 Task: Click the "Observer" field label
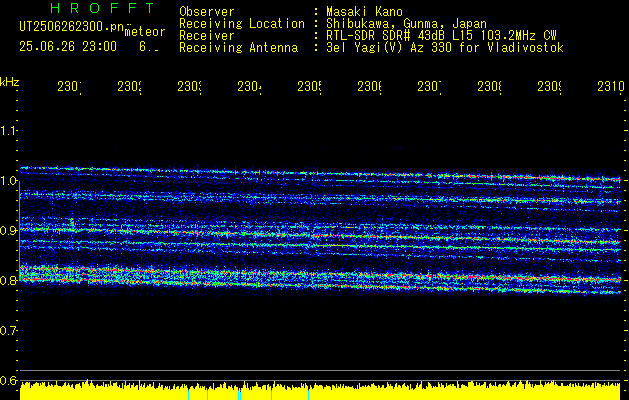click(x=207, y=11)
